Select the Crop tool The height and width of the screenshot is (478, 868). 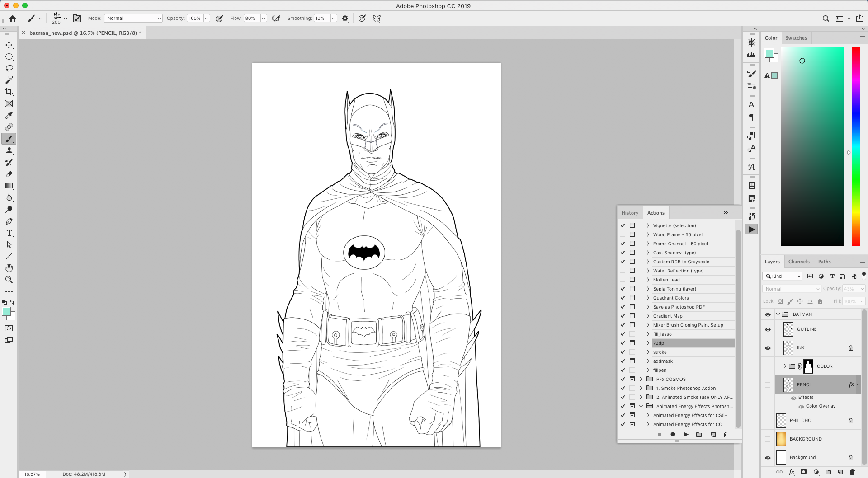[x=9, y=92]
